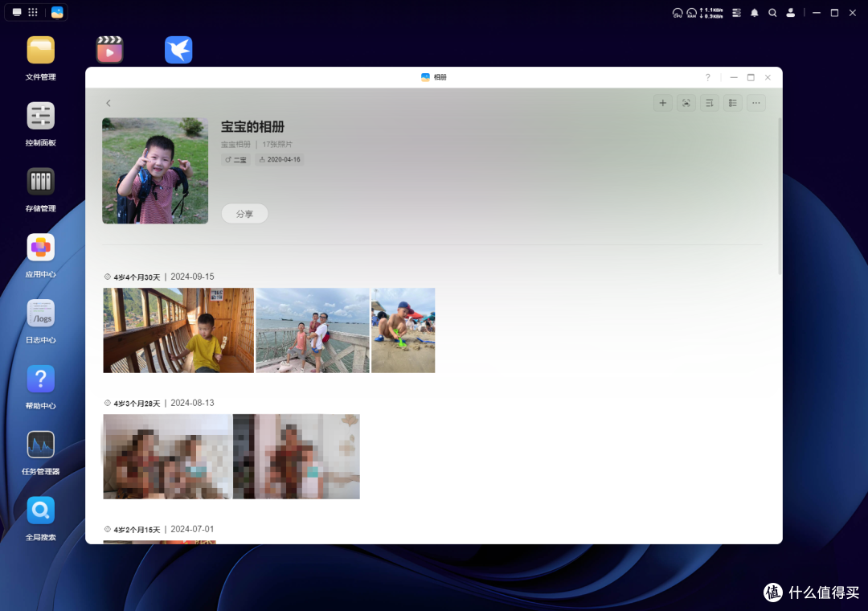Open the album cover photo
Image resolution: width=868 pixels, height=611 pixels.
(x=155, y=170)
